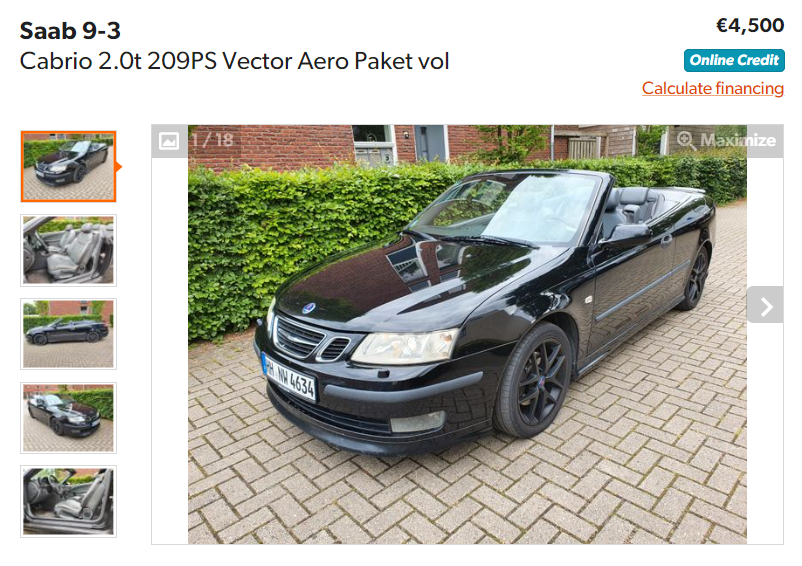Click the orange selected-thumbnail pointer arrow
802x566 pixels.
pyautogui.click(x=119, y=167)
